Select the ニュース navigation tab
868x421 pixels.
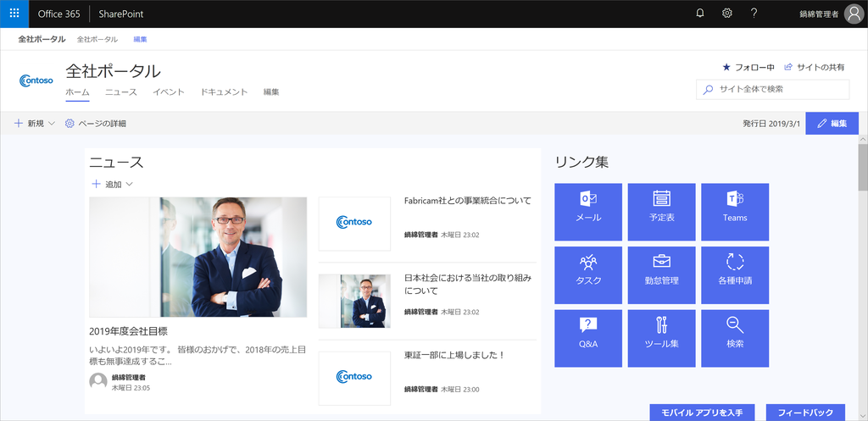121,92
